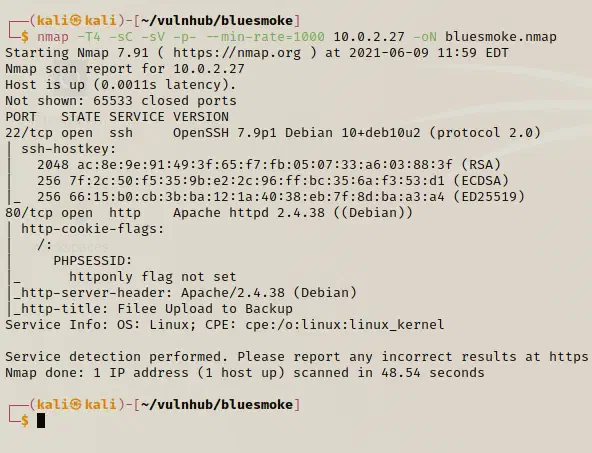Click the ECDSA hostkey fingerprint line
The width and height of the screenshot is (592, 453).
point(273,181)
